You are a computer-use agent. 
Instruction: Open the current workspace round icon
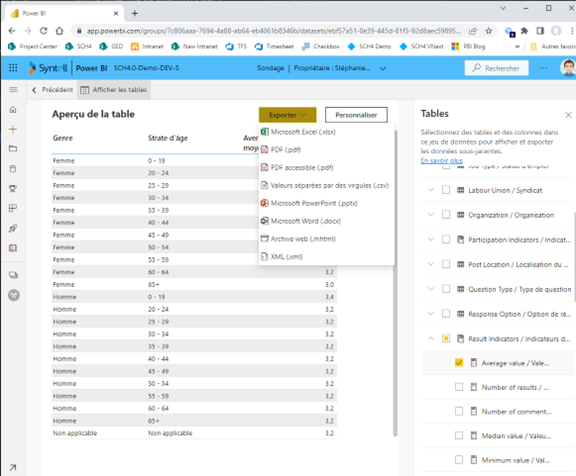[14, 295]
